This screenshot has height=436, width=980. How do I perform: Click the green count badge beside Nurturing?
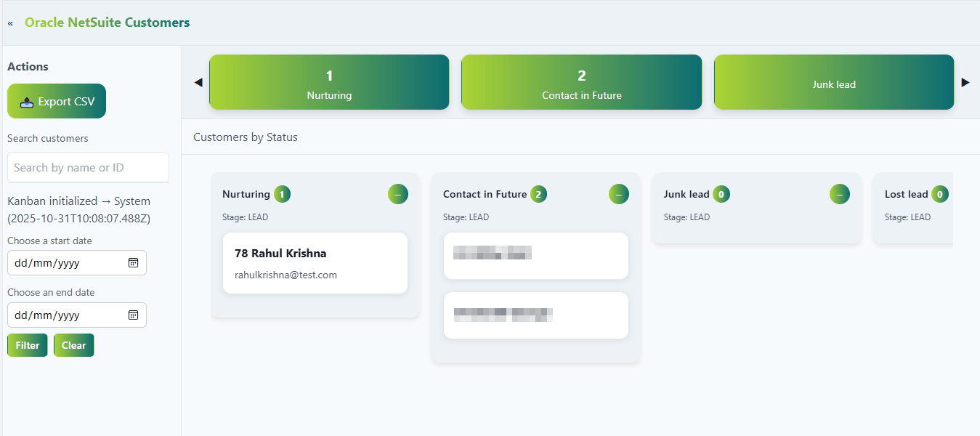point(282,194)
